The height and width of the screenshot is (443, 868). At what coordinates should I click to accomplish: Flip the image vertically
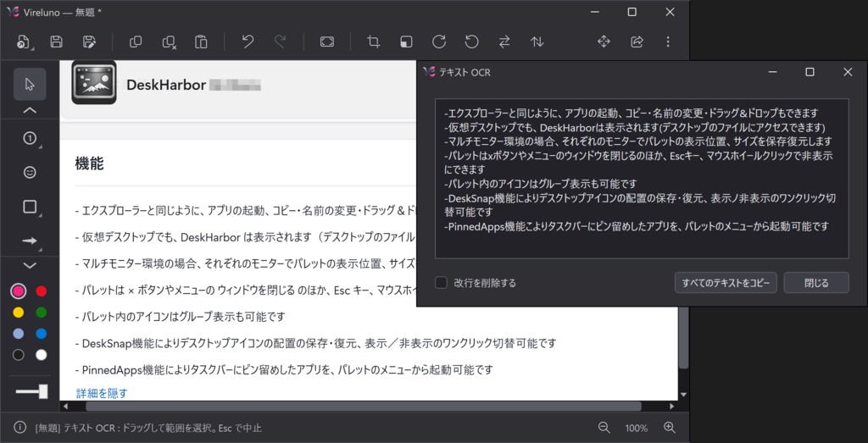(x=537, y=42)
